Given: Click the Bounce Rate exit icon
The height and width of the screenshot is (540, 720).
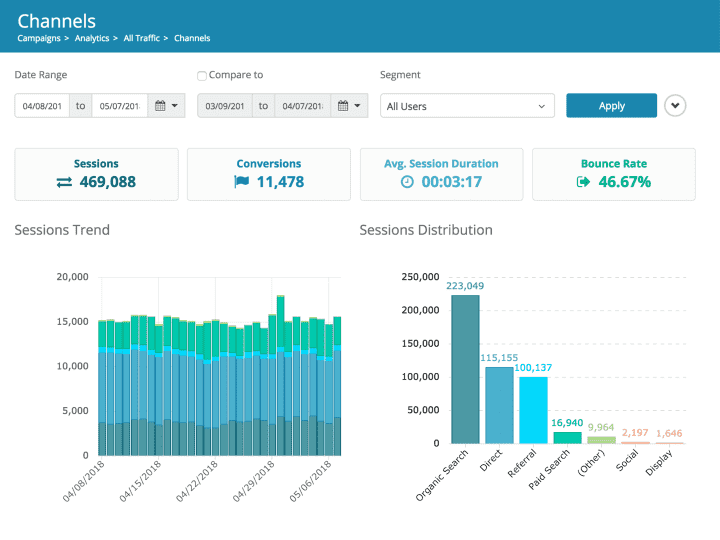Looking at the screenshot, I should point(584,182).
